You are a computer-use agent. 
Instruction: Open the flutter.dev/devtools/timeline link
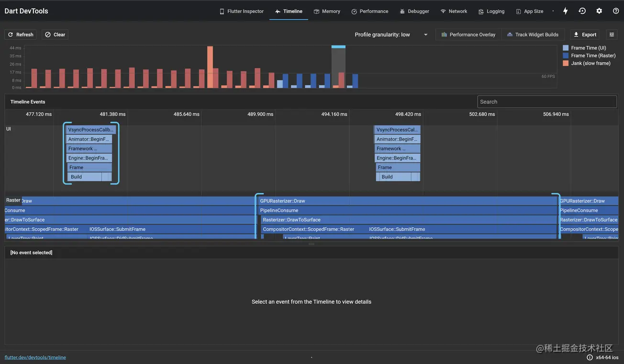click(x=35, y=357)
